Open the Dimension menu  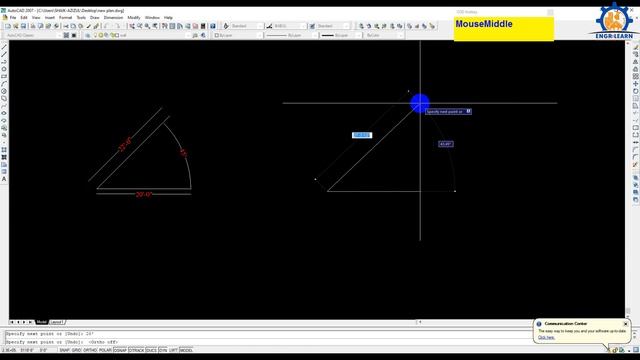coord(113,18)
